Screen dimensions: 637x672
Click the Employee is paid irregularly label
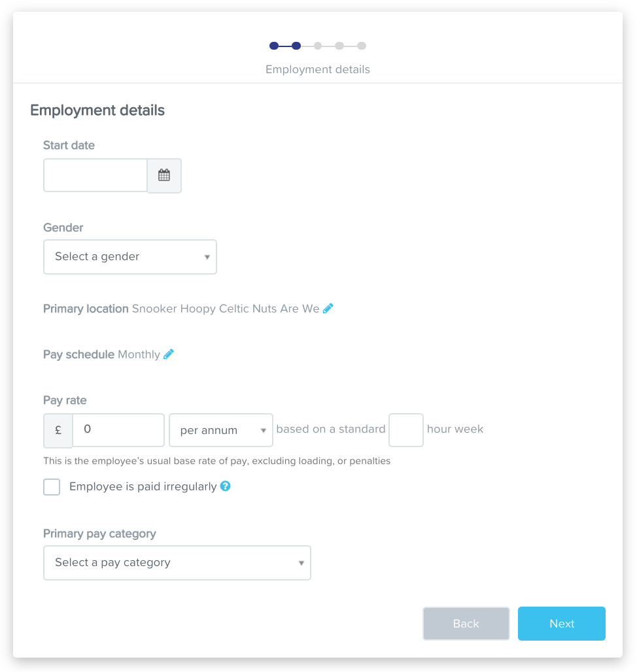143,486
